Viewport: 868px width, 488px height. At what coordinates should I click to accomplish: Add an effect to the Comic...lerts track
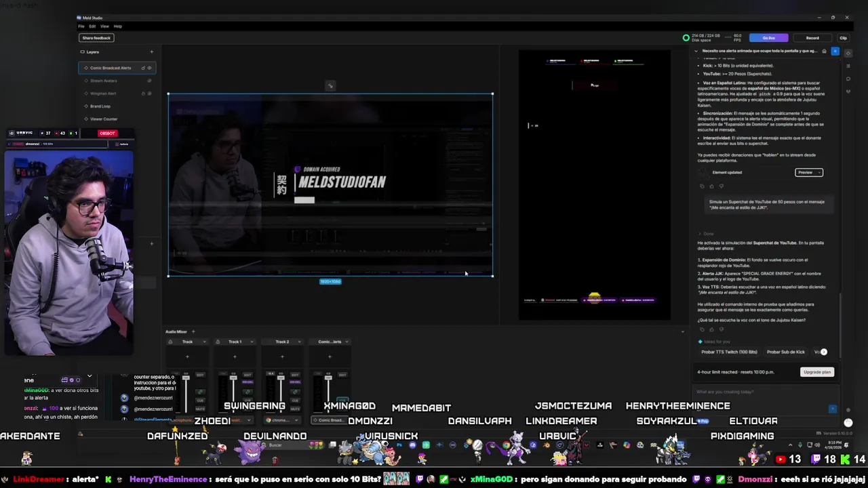[330, 357]
